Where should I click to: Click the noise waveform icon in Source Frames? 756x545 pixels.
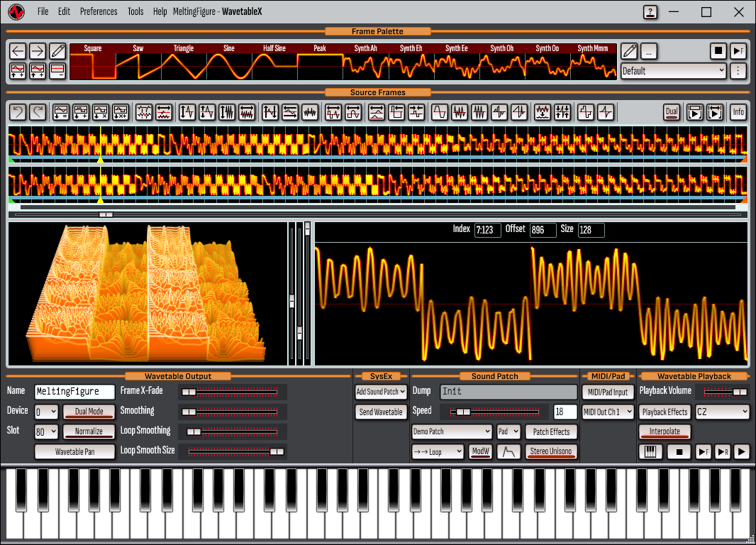pos(309,112)
